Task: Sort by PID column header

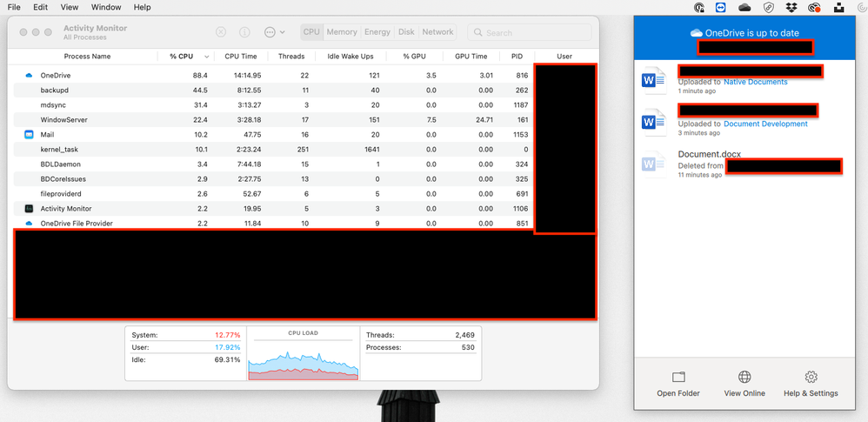Action: [517, 57]
